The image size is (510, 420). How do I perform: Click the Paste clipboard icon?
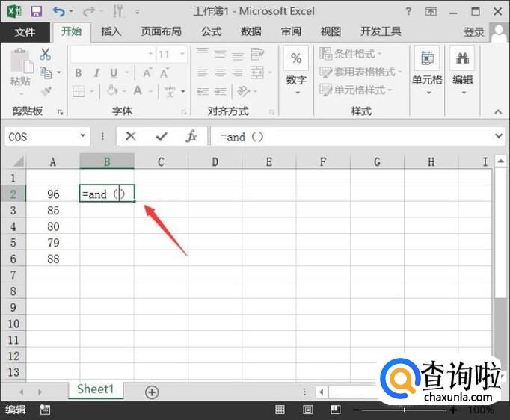(x=21, y=61)
